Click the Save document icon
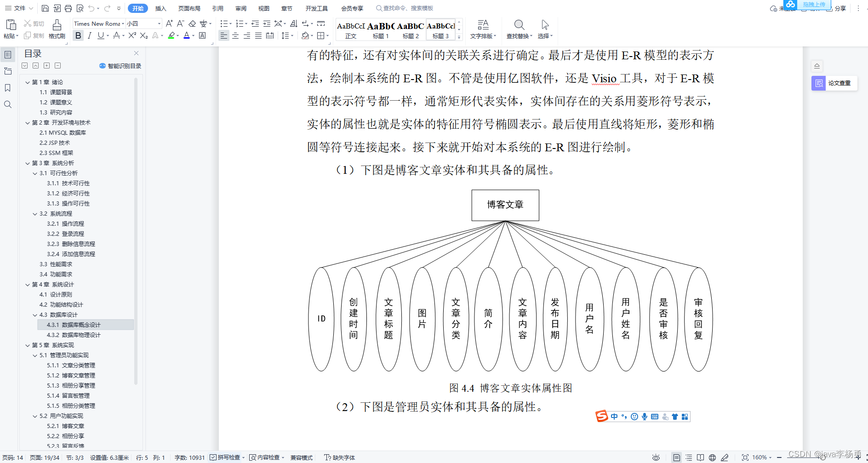 45,8
